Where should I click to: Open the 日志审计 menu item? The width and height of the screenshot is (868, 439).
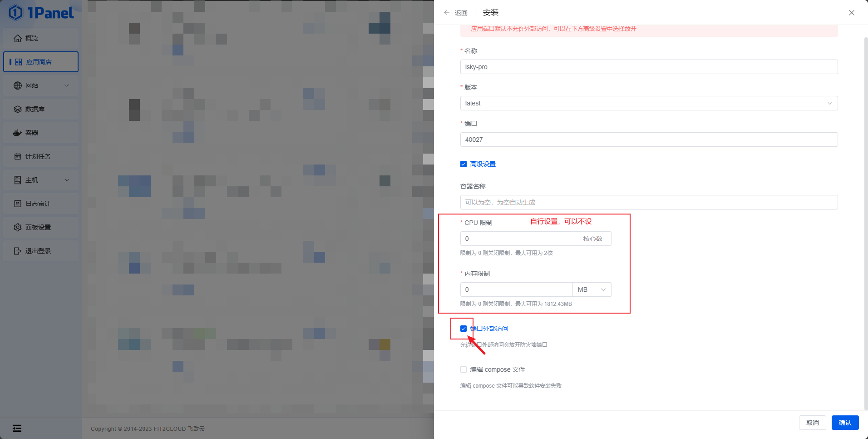pyautogui.click(x=41, y=204)
